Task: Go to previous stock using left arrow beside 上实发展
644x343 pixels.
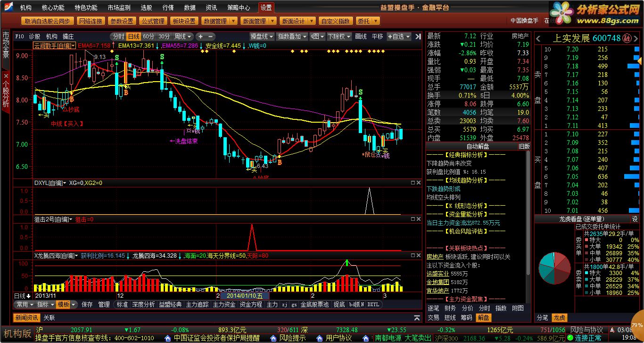Action: [x=539, y=38]
